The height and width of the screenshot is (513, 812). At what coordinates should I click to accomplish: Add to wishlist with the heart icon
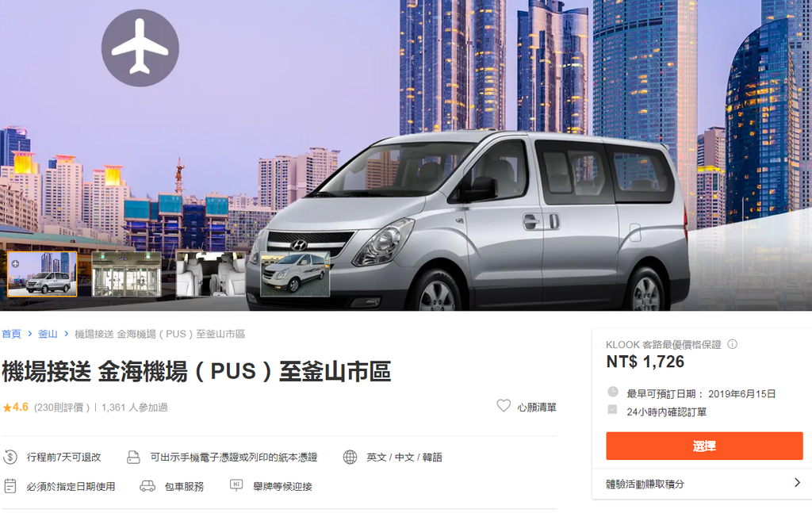coord(504,406)
